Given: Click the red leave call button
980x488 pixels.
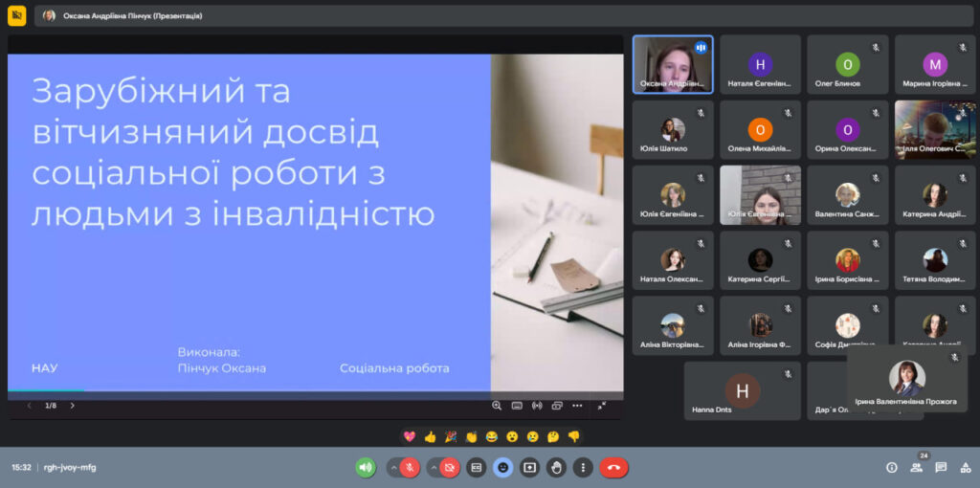Looking at the screenshot, I should tap(613, 468).
